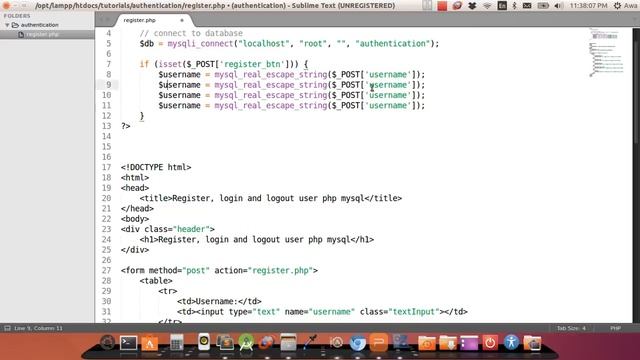Screen dimensions: 640x360
Task: Click the minimap on the right edge
Action: click(x=606, y=52)
